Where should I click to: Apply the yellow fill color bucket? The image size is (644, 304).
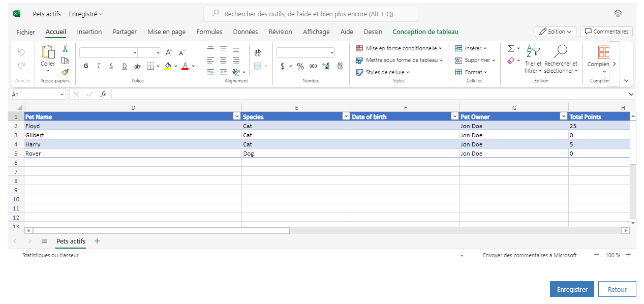168,66
